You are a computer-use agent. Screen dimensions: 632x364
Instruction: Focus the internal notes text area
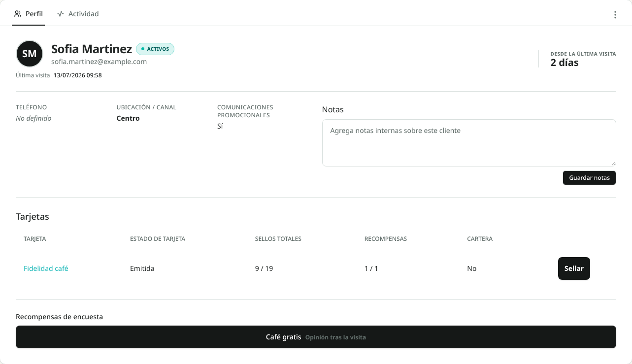[x=469, y=143]
